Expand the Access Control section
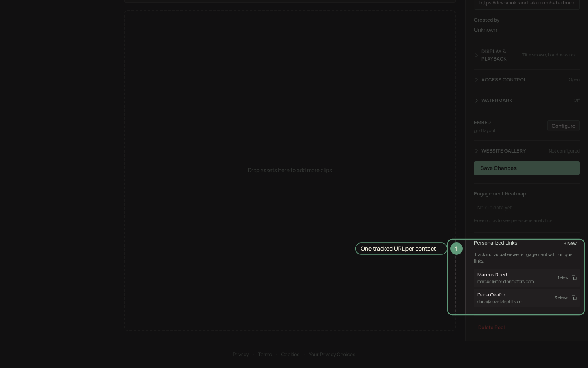The height and width of the screenshot is (368, 588). 527,80
